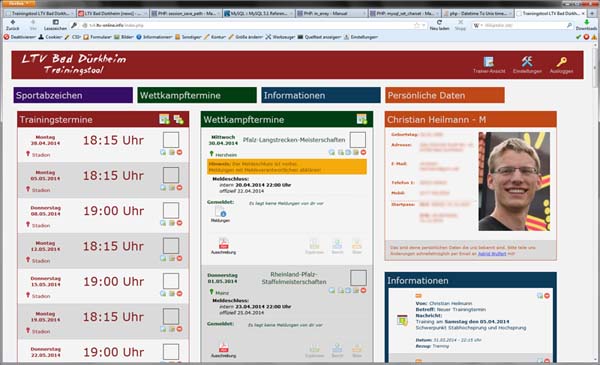The image size is (600, 365).
Task: Tick checkbox for Montag 05.05.2014 training
Action: [x=171, y=175]
